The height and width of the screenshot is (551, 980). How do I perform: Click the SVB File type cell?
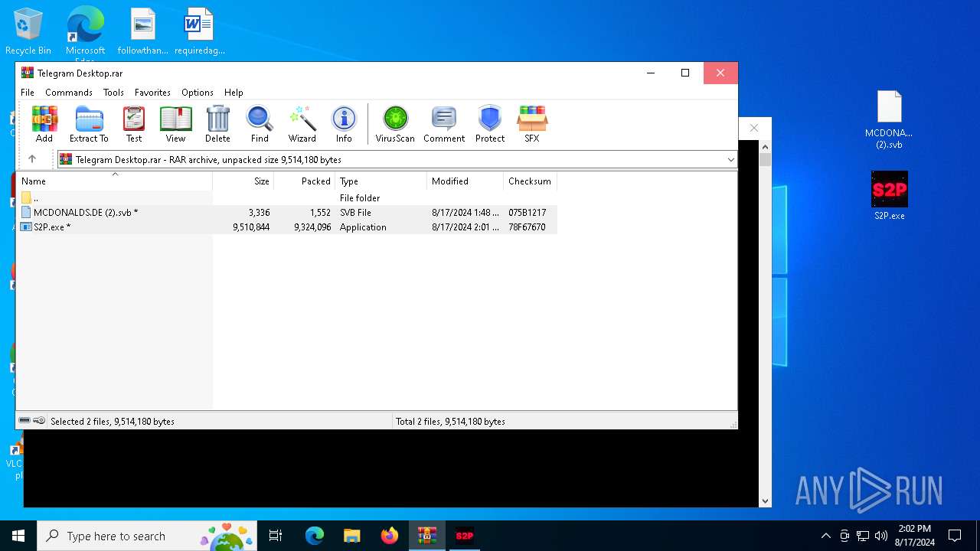355,212
